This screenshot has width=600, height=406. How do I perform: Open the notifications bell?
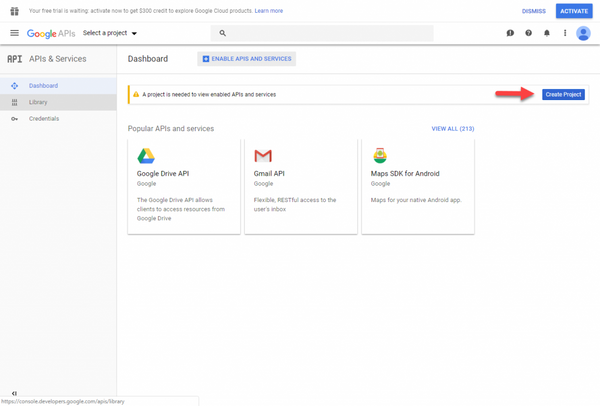point(546,33)
